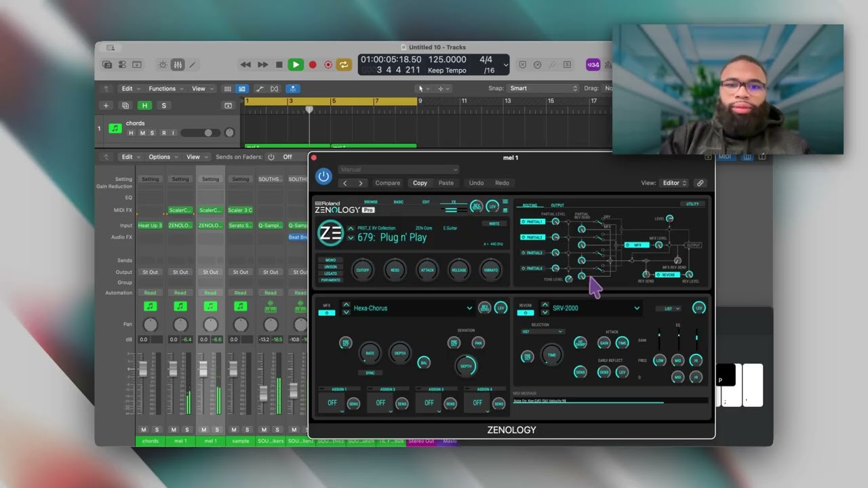The image size is (868, 488).
Task: Click the RESO knob in Zenology
Action: pyautogui.click(x=395, y=270)
